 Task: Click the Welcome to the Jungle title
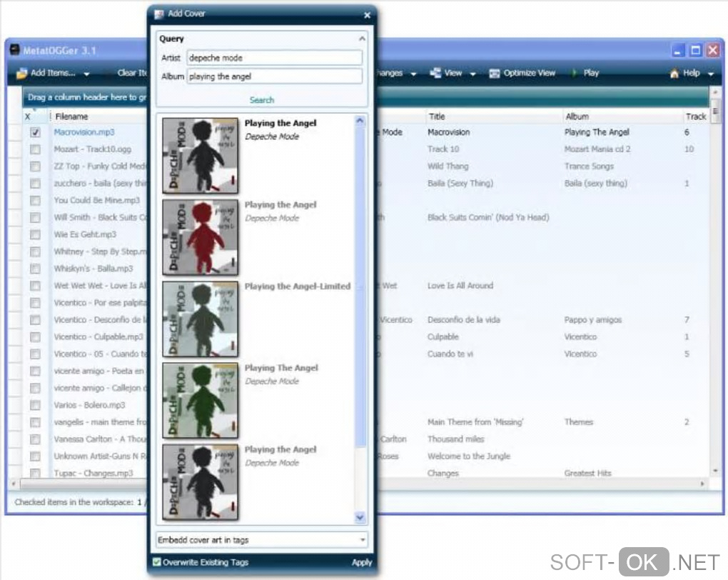pyautogui.click(x=468, y=456)
